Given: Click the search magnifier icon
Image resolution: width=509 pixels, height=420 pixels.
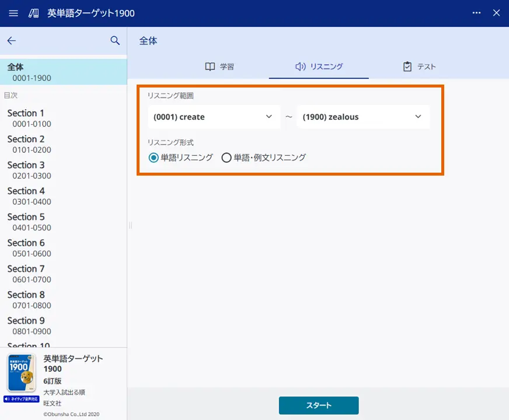Looking at the screenshot, I should [114, 40].
